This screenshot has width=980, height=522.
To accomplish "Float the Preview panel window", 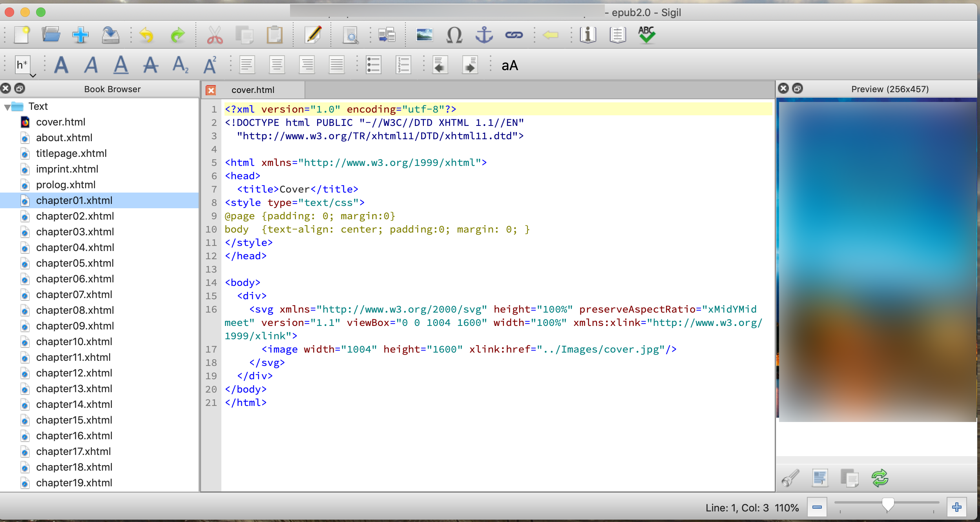I will click(797, 89).
